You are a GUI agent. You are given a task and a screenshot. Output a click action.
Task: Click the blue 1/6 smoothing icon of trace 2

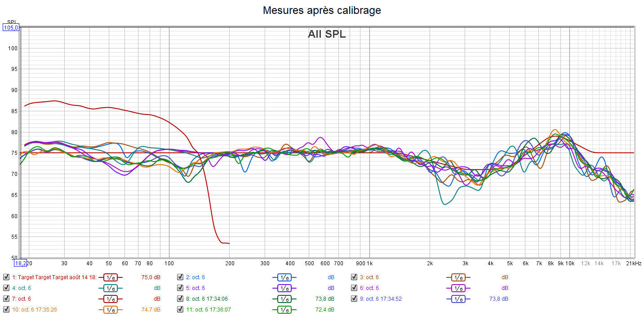tap(284, 277)
